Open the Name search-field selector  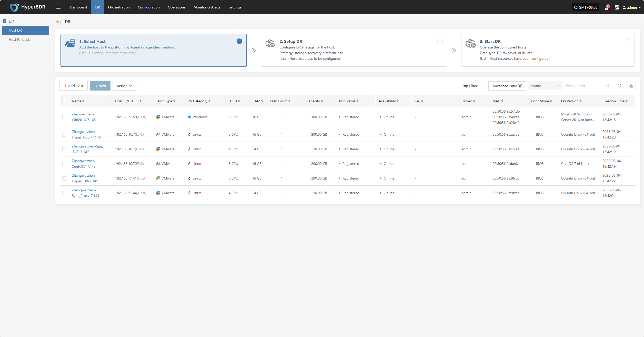click(545, 86)
